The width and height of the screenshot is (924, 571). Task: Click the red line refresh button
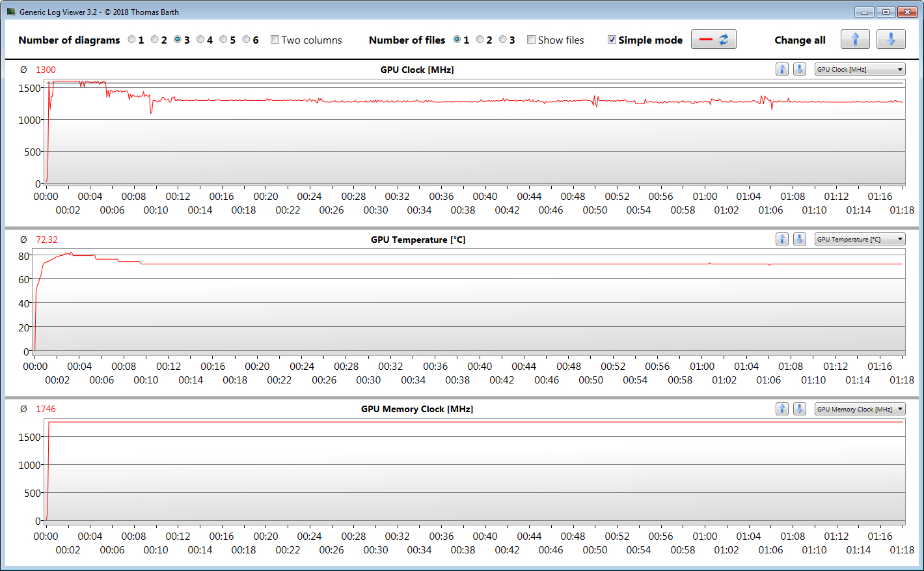(x=714, y=40)
